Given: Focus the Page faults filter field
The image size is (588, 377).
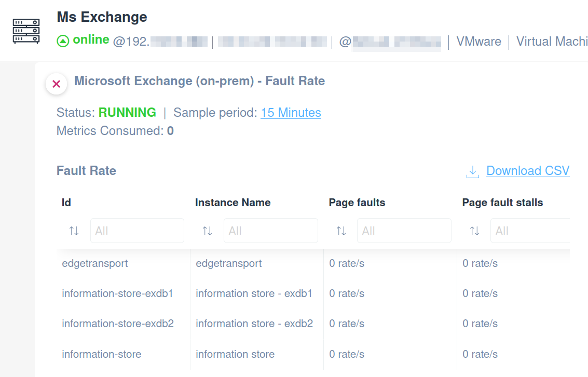Looking at the screenshot, I should click(404, 231).
